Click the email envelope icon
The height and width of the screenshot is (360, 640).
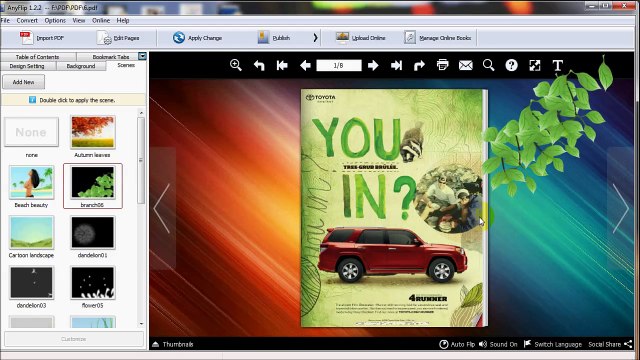point(465,65)
